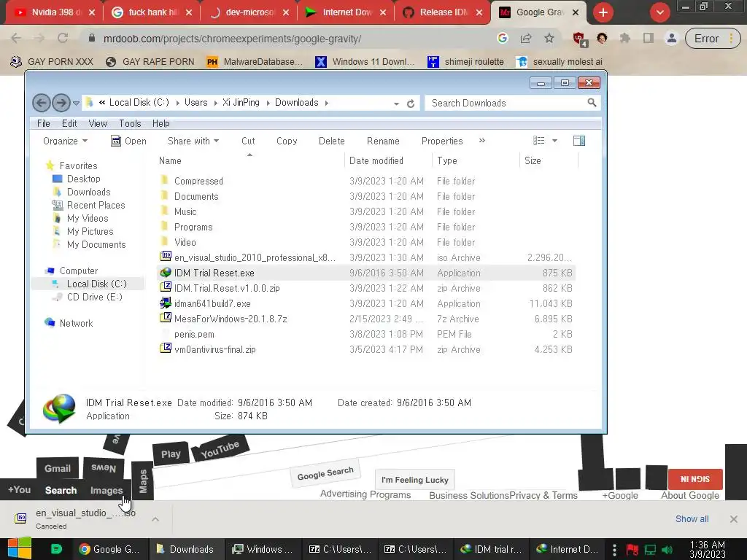Open the address bar history dropdown

(x=396, y=104)
